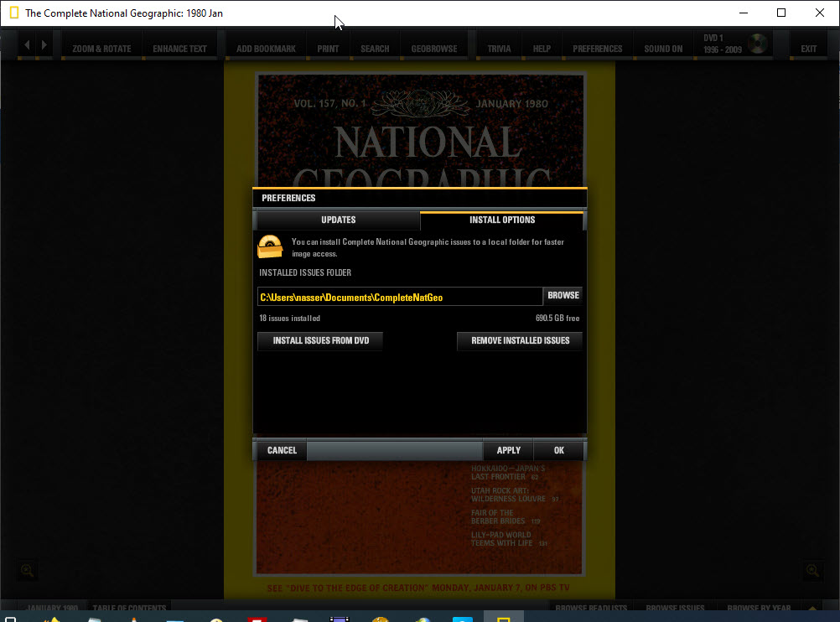Click Add Bookmark in the toolbar

267,49
